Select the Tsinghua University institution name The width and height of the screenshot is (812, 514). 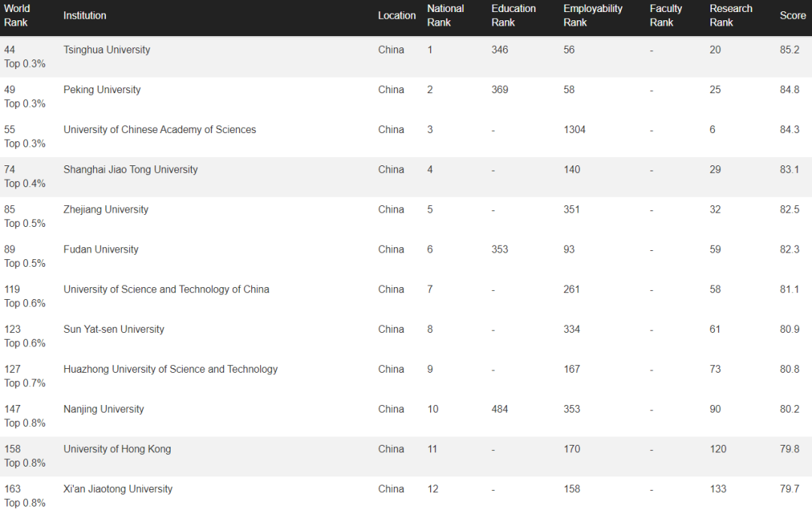coord(107,50)
